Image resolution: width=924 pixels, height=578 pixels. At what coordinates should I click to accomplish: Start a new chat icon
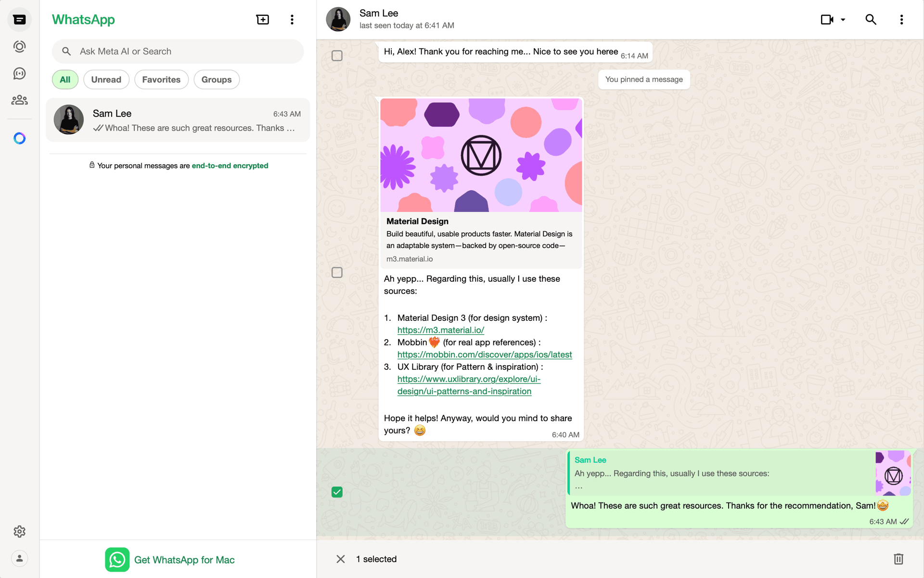[263, 20]
